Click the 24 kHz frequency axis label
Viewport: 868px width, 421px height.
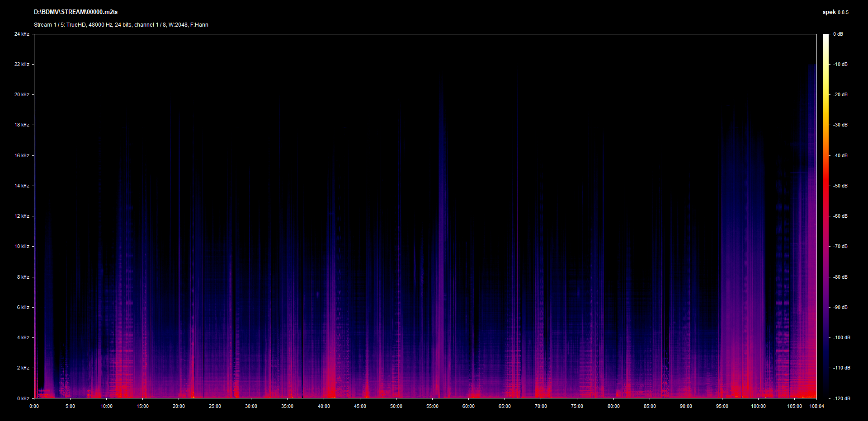point(22,34)
